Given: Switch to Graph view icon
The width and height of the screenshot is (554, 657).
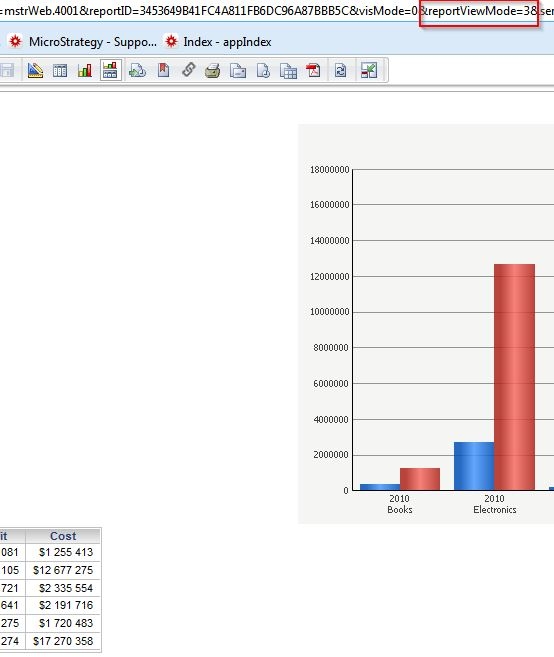Looking at the screenshot, I should 85,70.
